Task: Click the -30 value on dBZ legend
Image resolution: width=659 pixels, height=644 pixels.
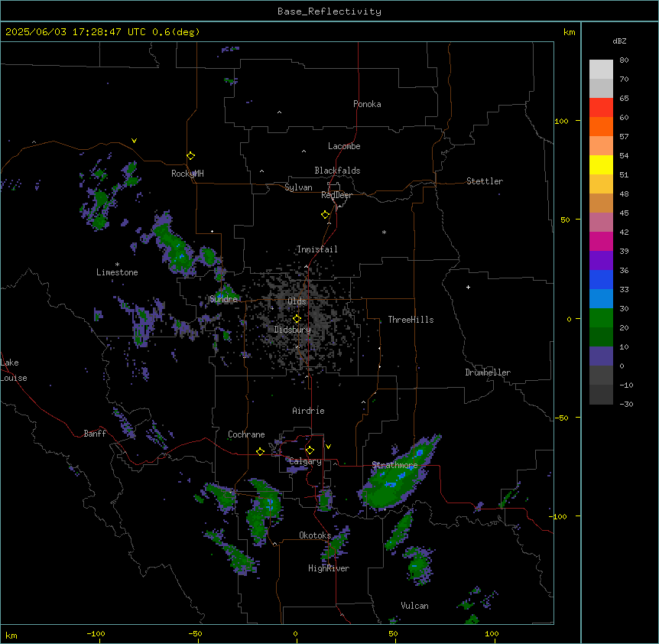Action: (x=626, y=405)
